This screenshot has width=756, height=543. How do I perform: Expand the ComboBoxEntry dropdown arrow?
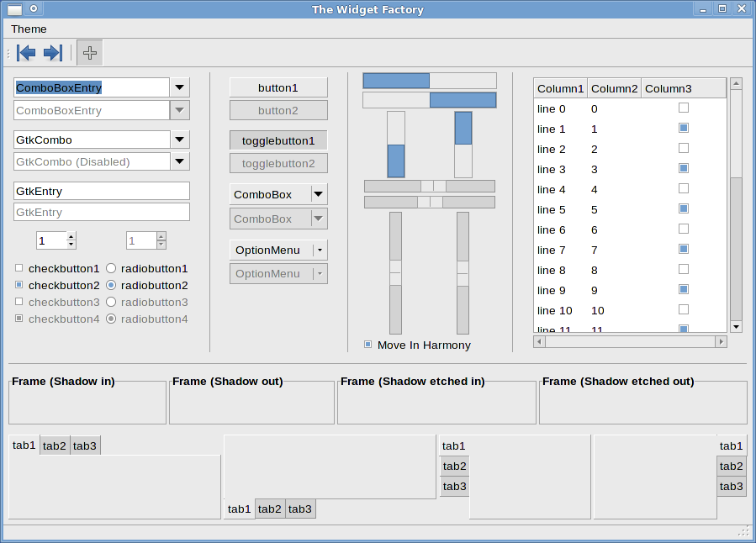pos(180,87)
